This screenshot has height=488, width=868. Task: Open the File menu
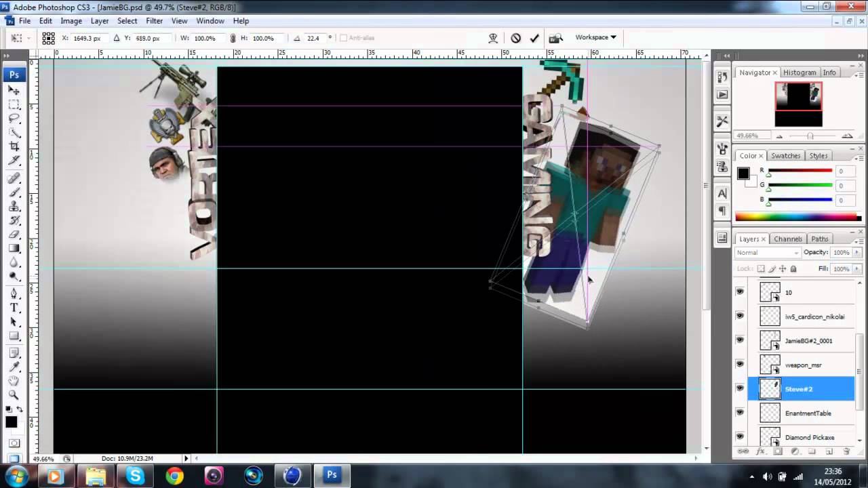(24, 21)
